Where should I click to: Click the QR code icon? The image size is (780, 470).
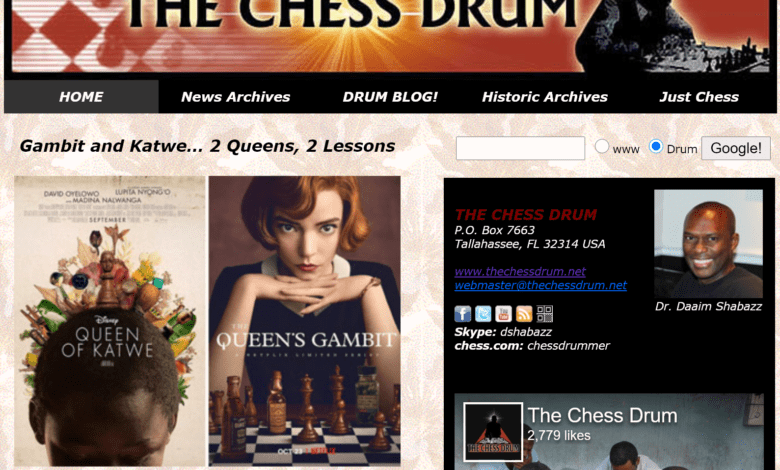click(x=544, y=314)
